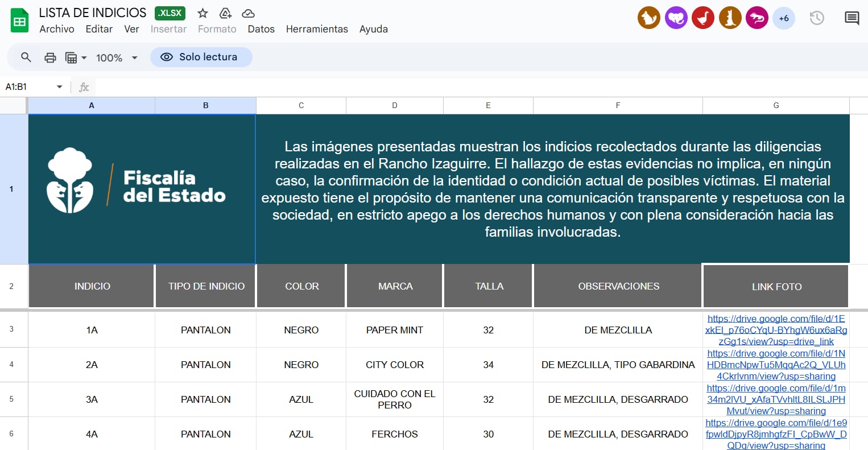Open the Datos menu

[261, 29]
